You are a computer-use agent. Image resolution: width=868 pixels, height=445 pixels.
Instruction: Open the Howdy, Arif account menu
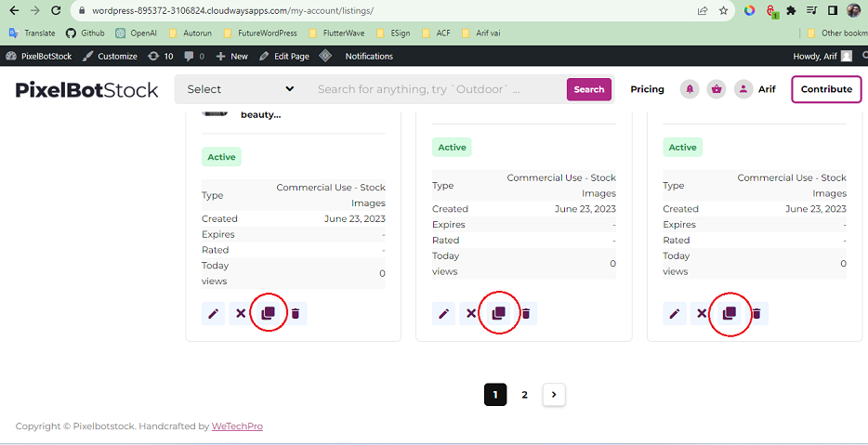822,56
